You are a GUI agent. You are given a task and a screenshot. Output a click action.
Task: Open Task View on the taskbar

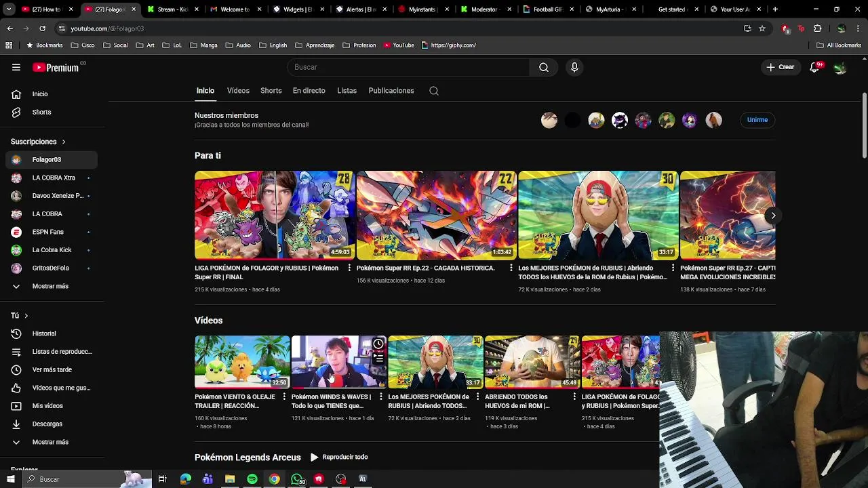pos(163,479)
